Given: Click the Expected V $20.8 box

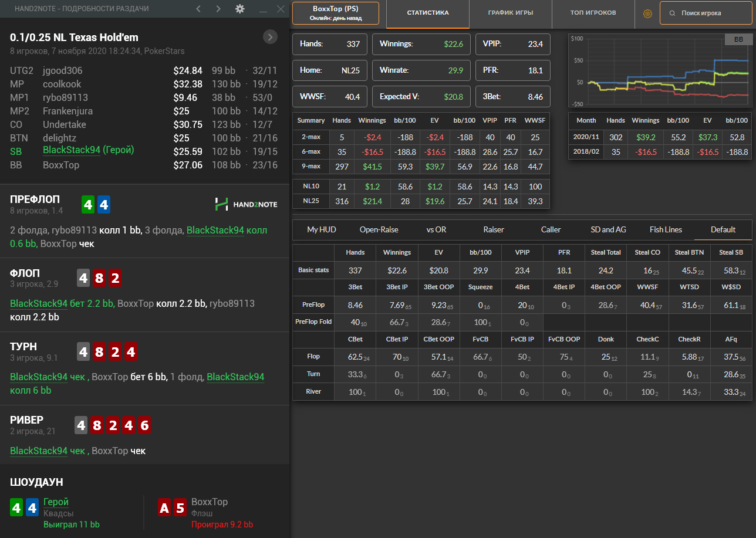Looking at the screenshot, I should 421,97.
